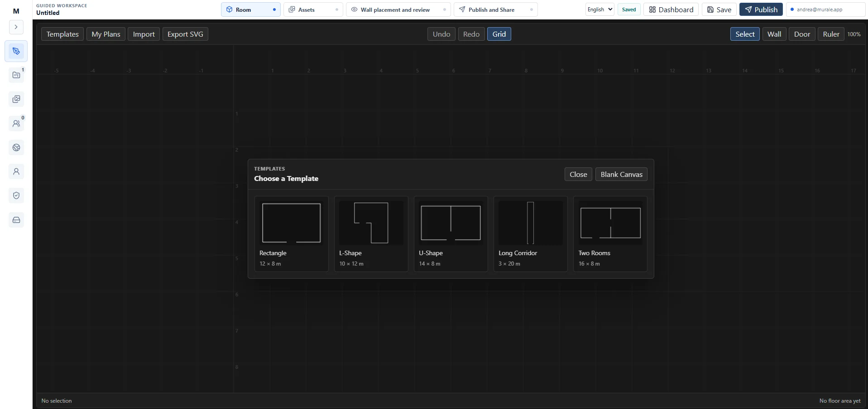868x409 pixels.
Task: Activate the Ruler tool
Action: pyautogui.click(x=831, y=34)
